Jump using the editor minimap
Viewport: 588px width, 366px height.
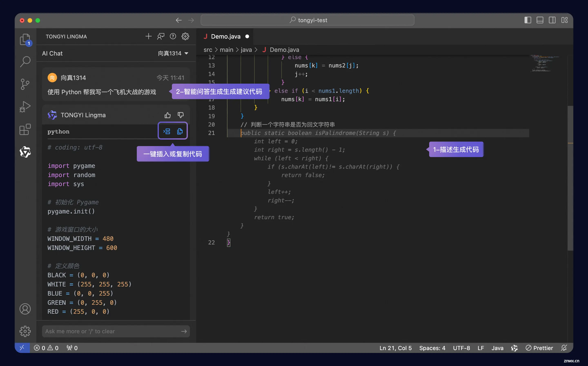click(545, 63)
